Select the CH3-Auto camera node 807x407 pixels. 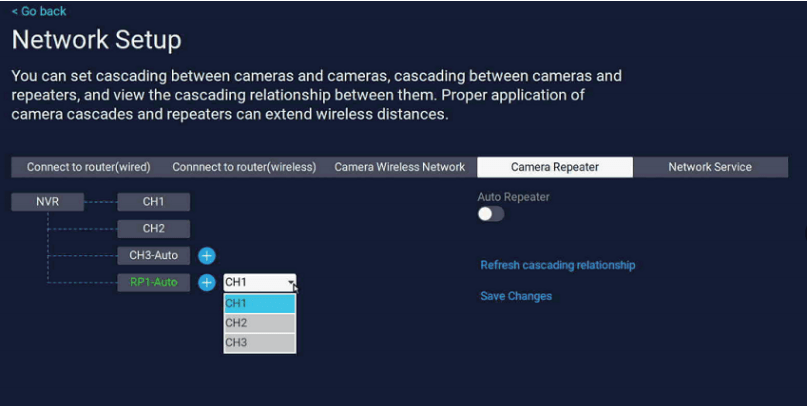[x=153, y=256]
